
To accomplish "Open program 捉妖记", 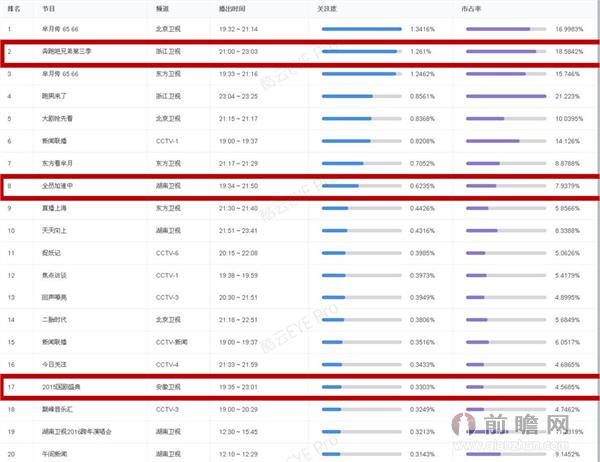I will [x=51, y=253].
